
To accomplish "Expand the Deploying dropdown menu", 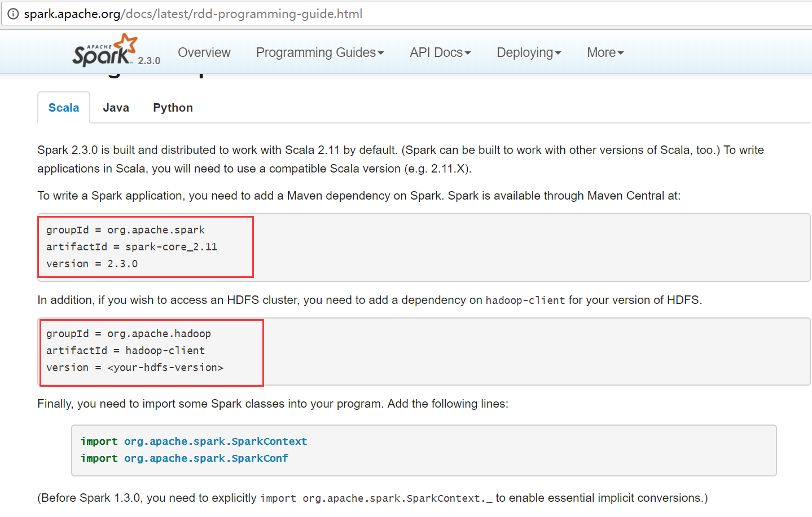I will (529, 52).
